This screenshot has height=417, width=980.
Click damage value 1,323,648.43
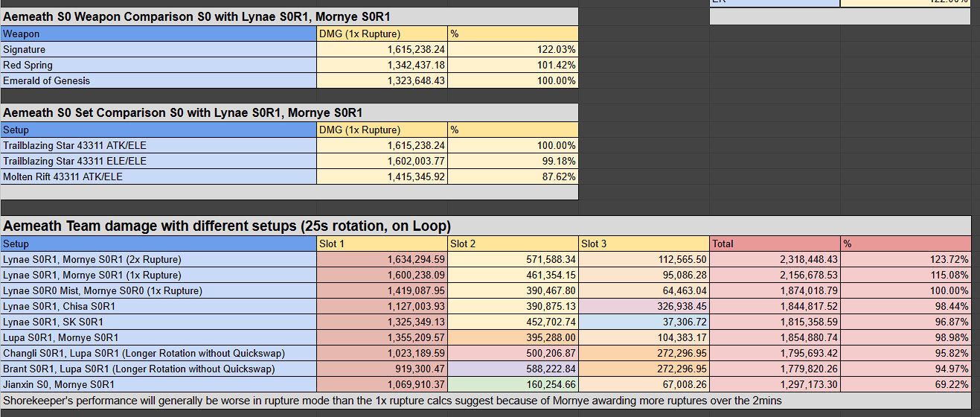(382, 80)
